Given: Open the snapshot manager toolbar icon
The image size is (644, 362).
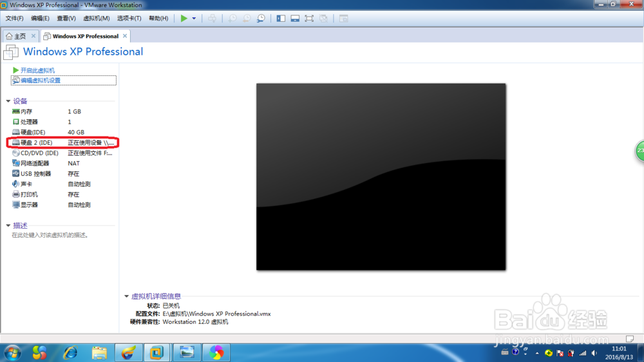Looking at the screenshot, I should point(261,18).
